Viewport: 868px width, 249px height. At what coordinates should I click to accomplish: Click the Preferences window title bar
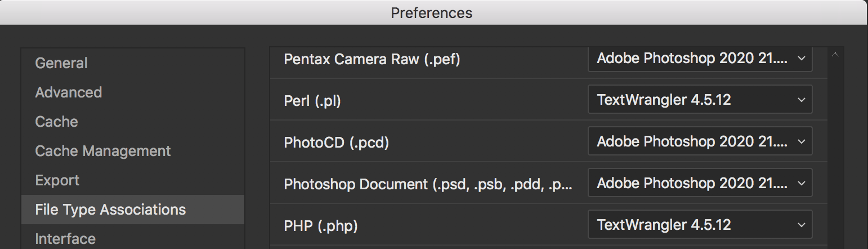coord(432,12)
